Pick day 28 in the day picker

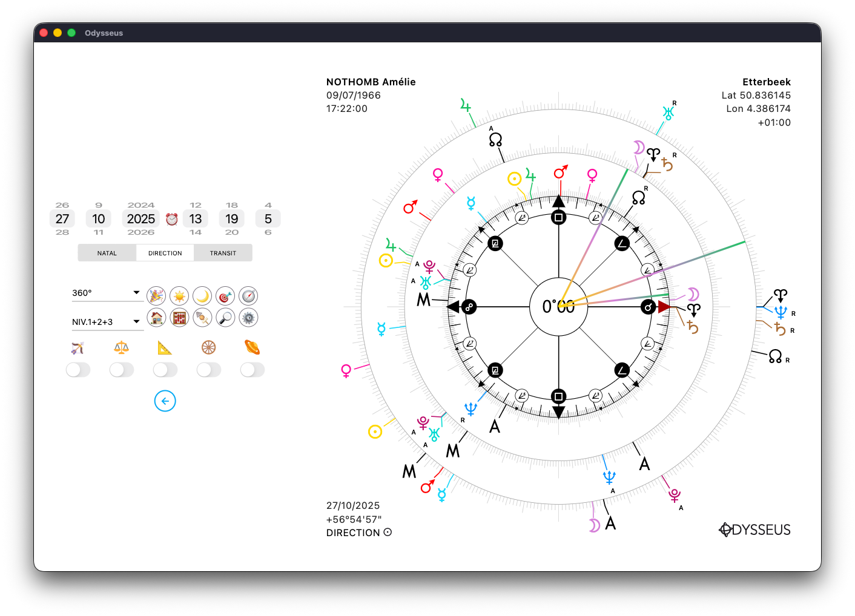point(62,232)
